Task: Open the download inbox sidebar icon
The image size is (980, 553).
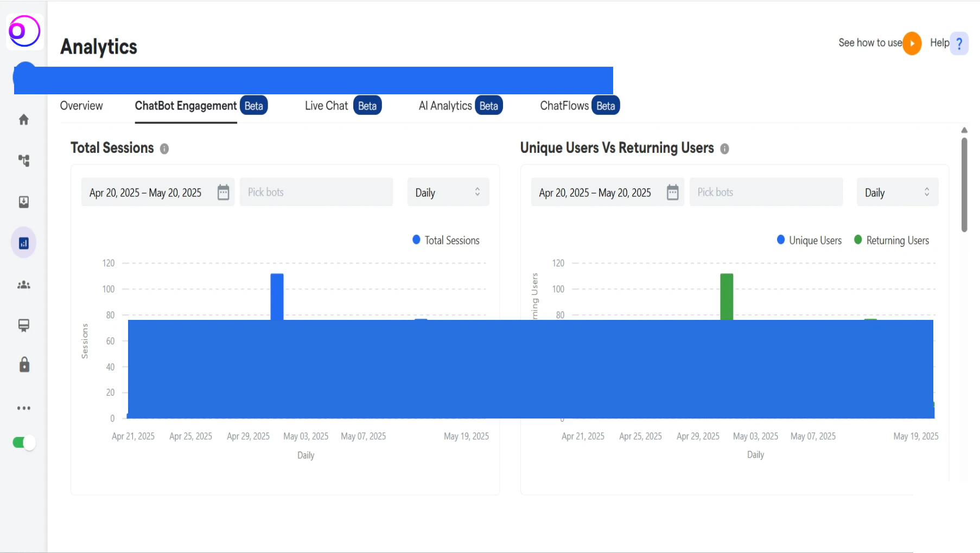Action: pyautogui.click(x=24, y=202)
